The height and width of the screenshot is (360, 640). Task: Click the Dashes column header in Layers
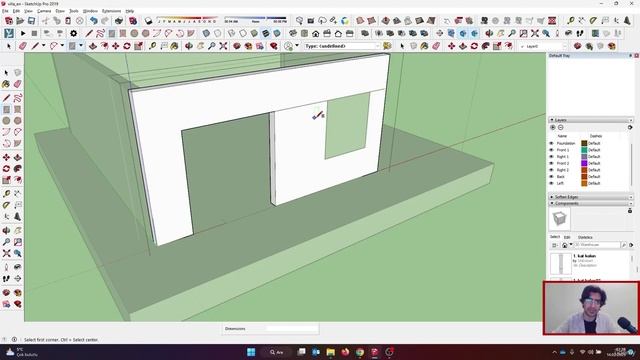(596, 136)
